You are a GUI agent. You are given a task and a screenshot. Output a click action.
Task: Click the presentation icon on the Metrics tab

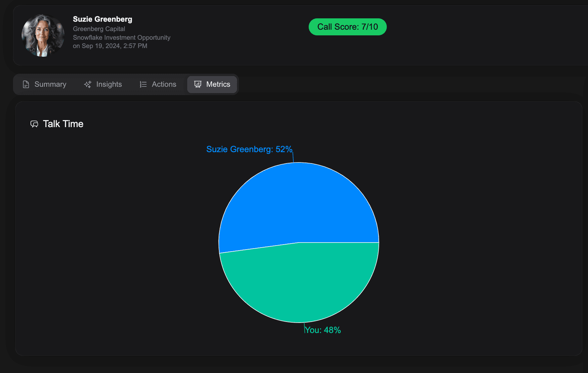point(198,84)
